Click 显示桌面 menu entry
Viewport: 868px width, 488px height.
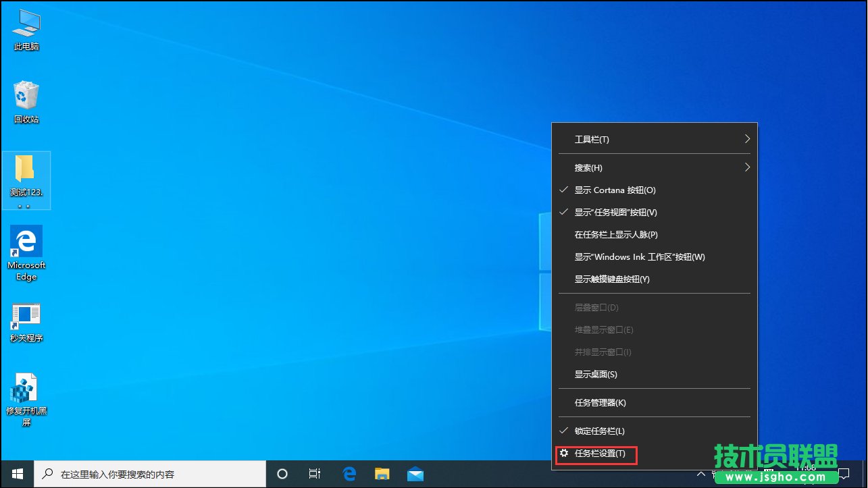(596, 374)
